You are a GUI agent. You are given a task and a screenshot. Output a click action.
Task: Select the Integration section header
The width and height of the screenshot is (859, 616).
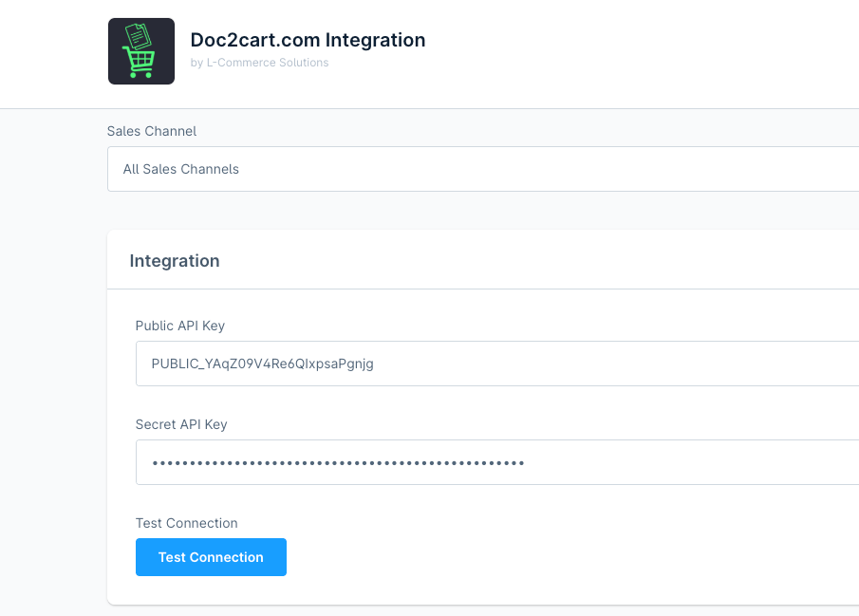point(175,260)
